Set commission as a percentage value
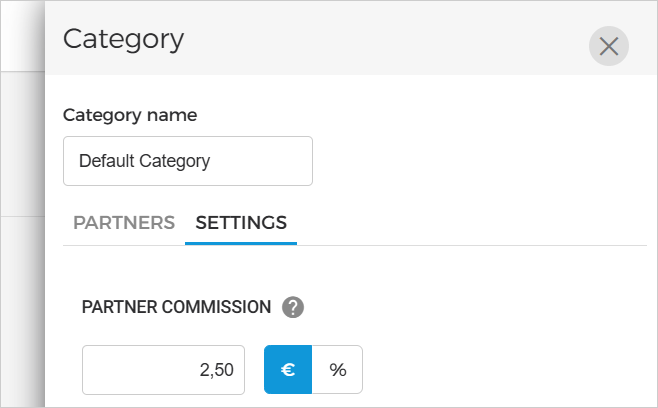This screenshot has height=408, width=658. click(338, 370)
